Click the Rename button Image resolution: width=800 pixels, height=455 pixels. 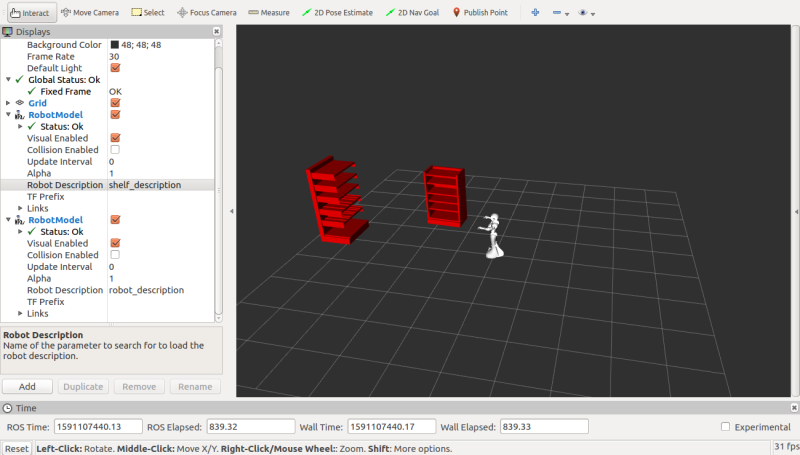195,387
